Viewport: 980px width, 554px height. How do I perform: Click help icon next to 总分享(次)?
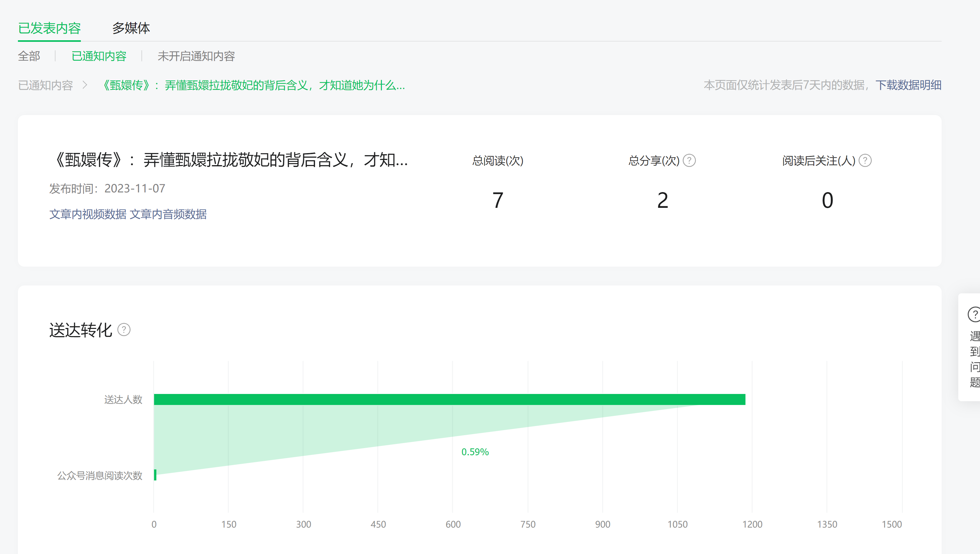(689, 161)
